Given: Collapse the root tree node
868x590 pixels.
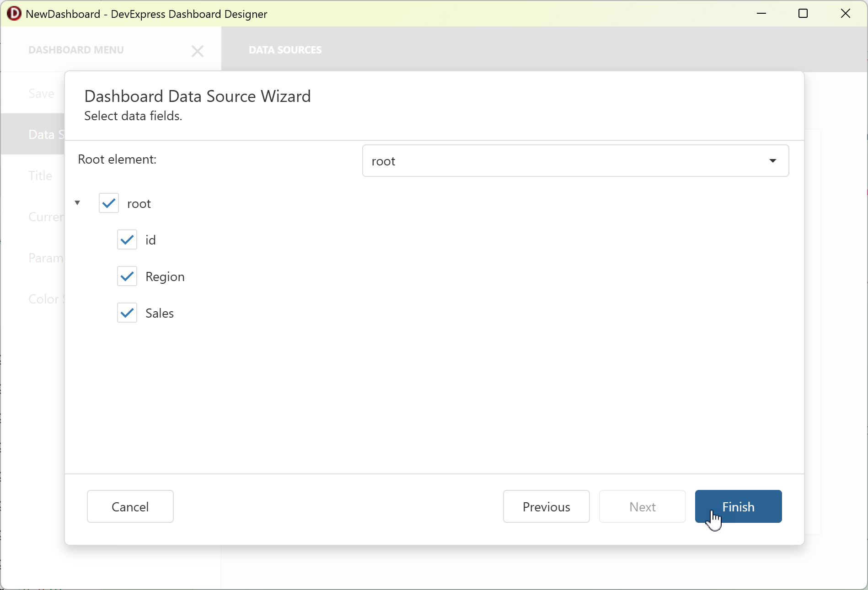Looking at the screenshot, I should [77, 202].
